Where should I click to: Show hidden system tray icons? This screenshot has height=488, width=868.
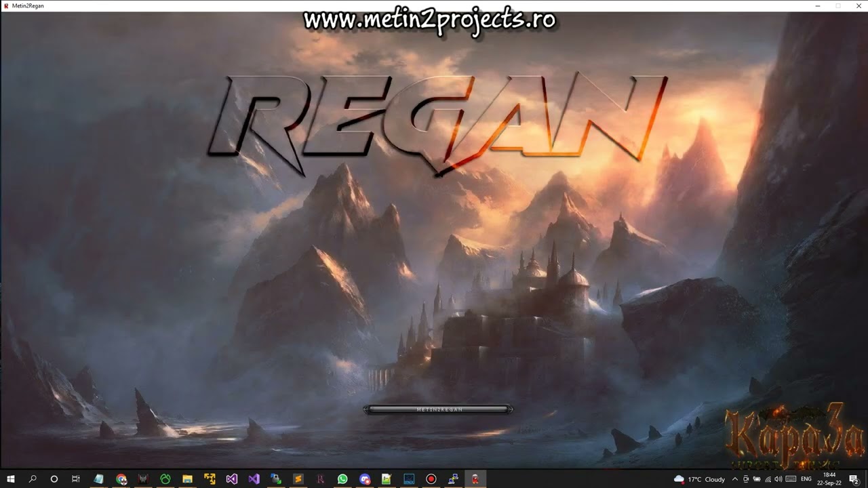[x=735, y=479]
